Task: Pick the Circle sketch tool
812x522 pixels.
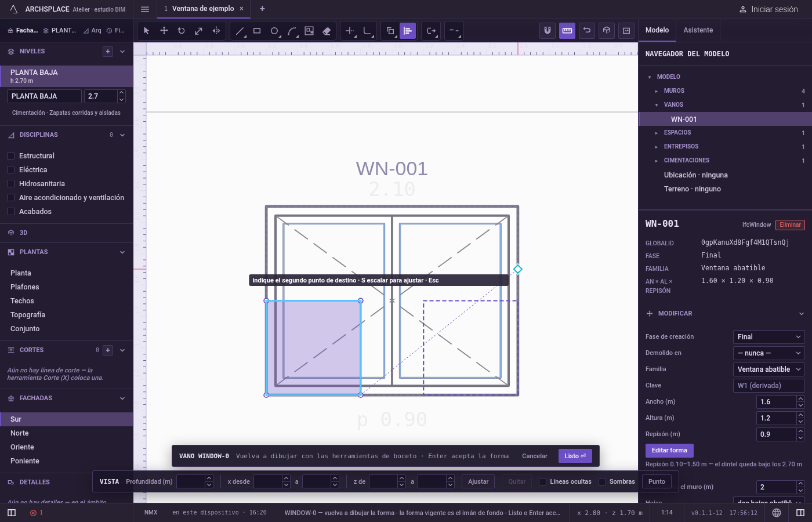Action: pos(275,31)
